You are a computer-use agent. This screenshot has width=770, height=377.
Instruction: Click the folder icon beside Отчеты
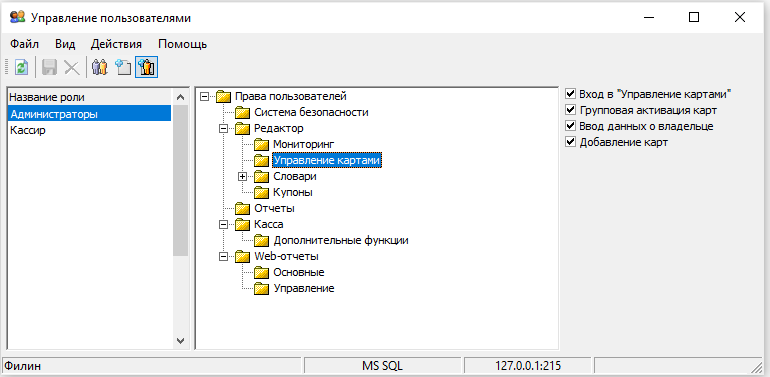point(242,208)
